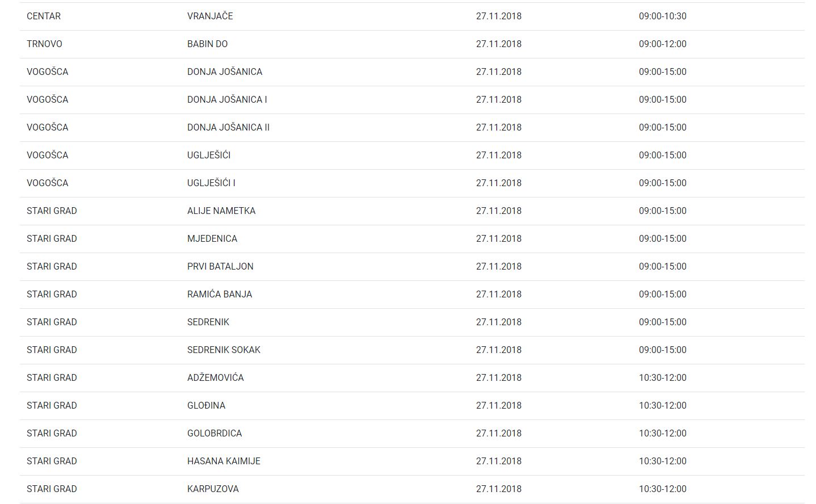
Task: Select the GLOĐINA street cell
Action: (206, 405)
